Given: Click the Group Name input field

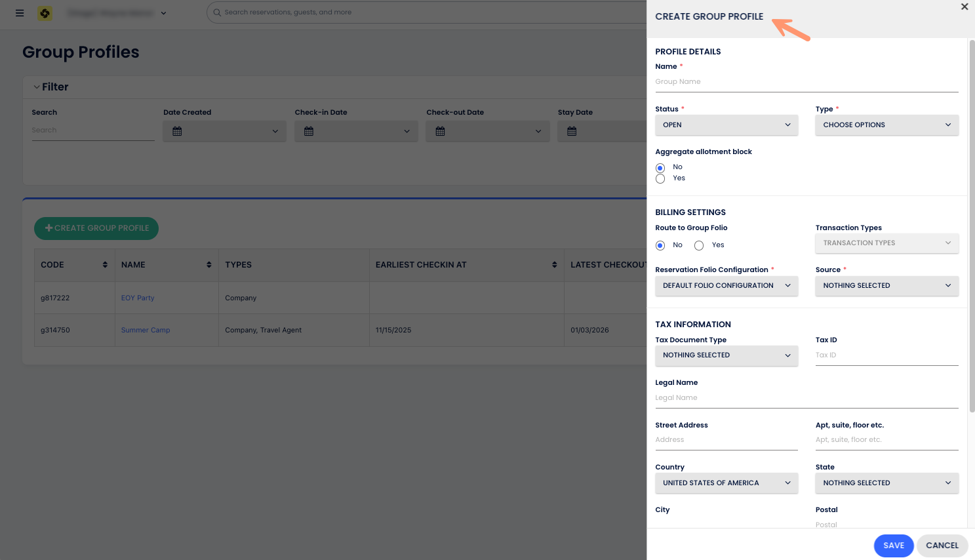Looking at the screenshot, I should point(806,82).
